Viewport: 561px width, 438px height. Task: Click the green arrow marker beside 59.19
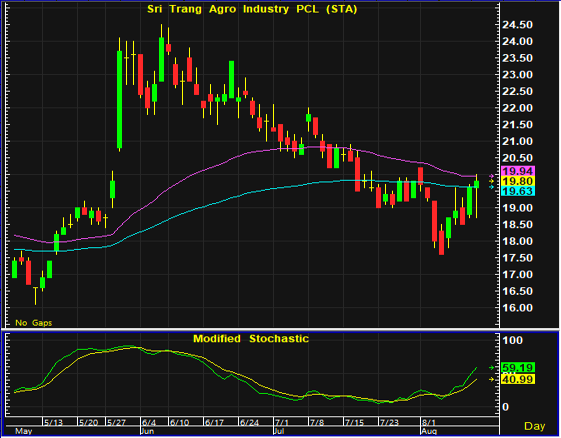tap(492, 368)
